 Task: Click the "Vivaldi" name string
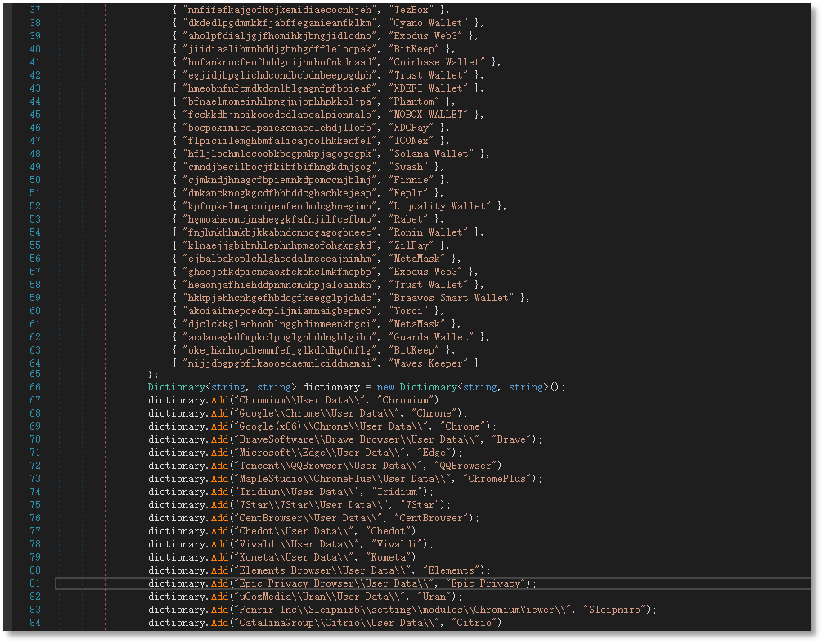tap(398, 544)
